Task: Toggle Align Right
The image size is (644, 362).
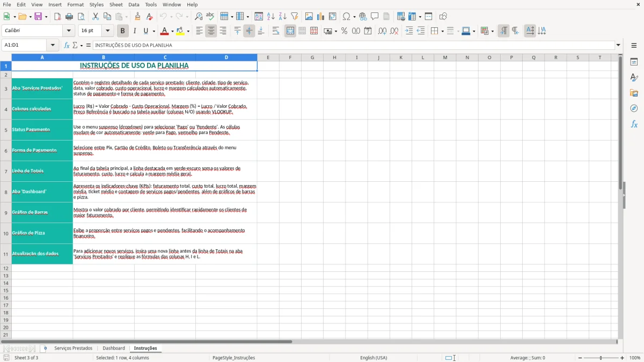Action: coord(223,31)
